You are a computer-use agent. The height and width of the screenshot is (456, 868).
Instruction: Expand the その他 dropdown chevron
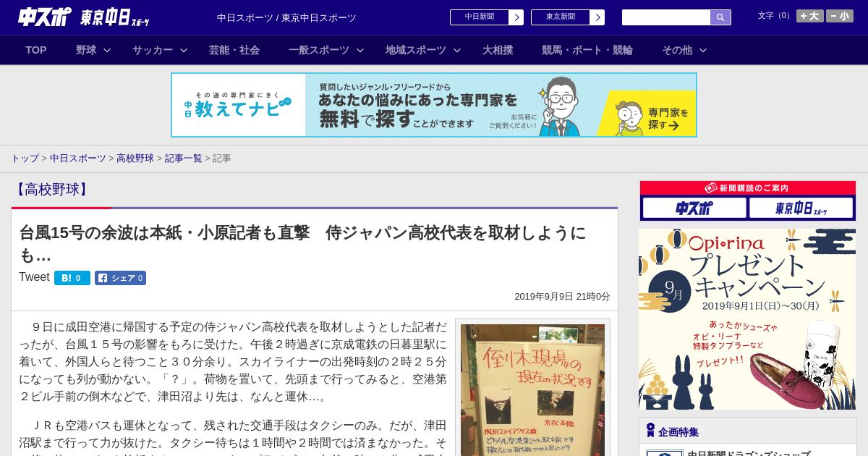(x=703, y=50)
